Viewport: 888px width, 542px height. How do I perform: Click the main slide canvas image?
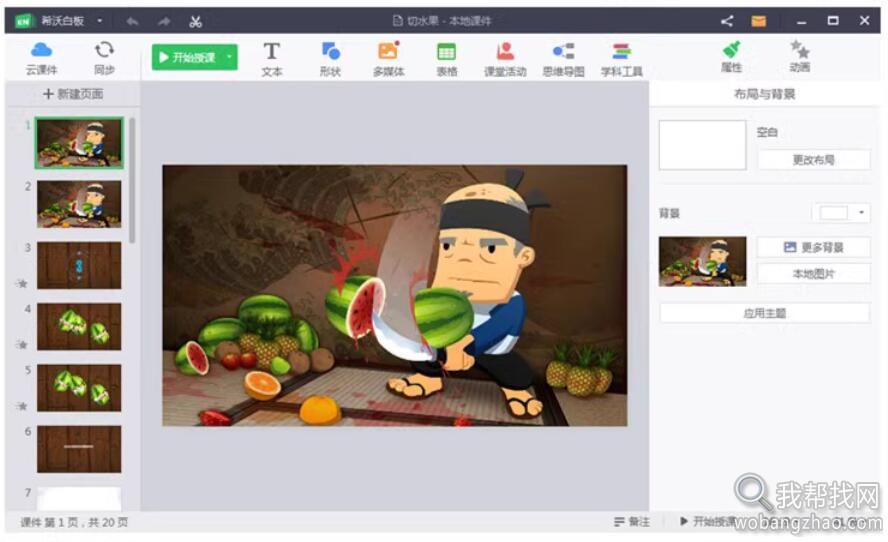coord(395,295)
